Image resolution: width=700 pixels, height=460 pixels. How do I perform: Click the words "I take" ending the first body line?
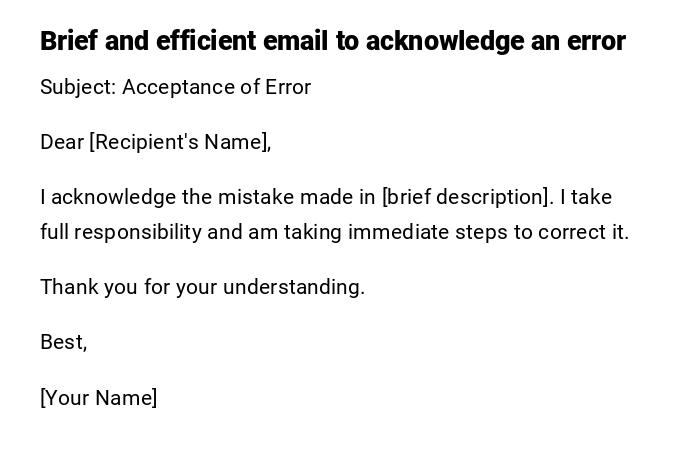tap(586, 197)
